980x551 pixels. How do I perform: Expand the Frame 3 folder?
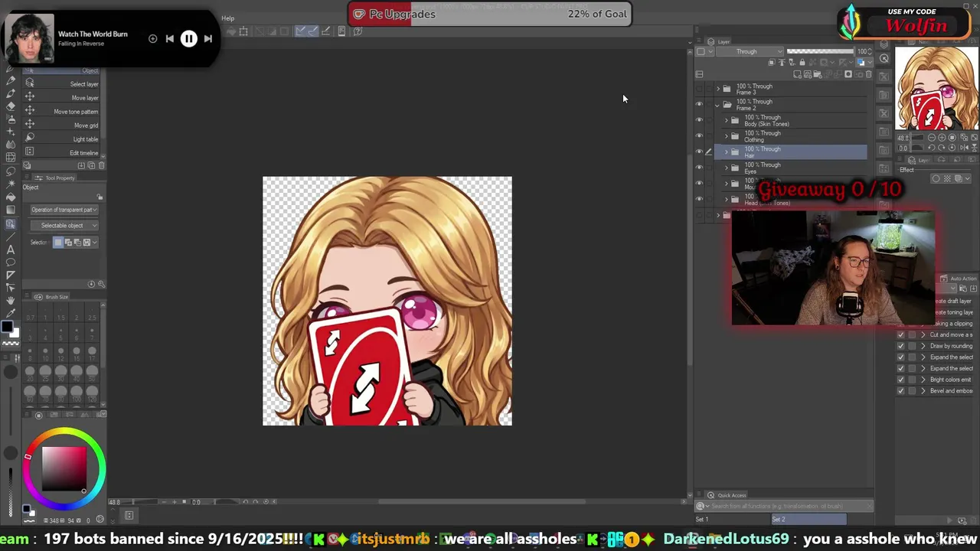(718, 89)
